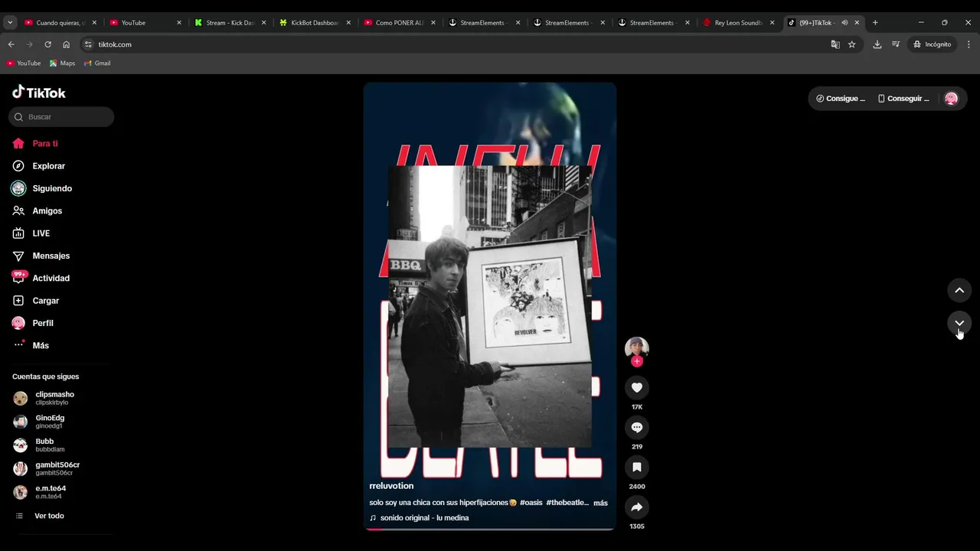Image resolution: width=980 pixels, height=551 pixels.
Task: Switch to Rey Leon Soundboard tab
Action: 738,23
